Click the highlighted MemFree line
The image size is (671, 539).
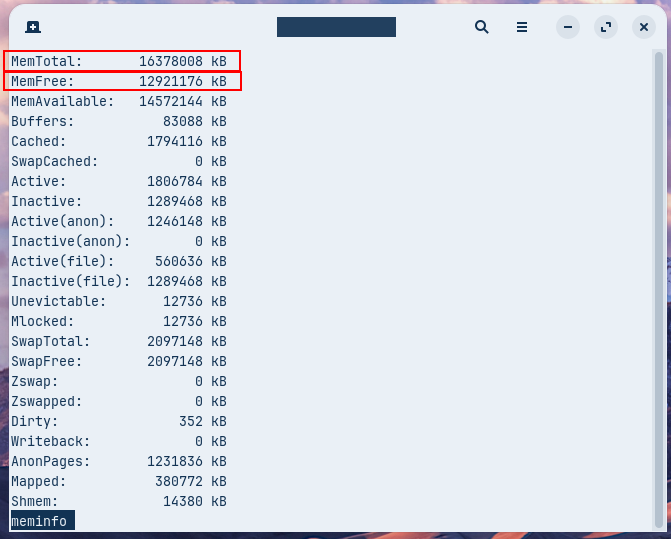pos(122,81)
